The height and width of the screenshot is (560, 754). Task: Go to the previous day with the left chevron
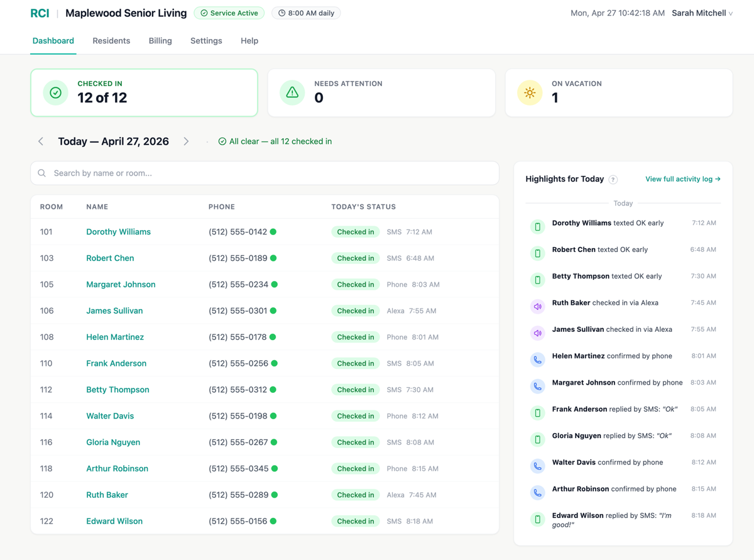(x=40, y=141)
